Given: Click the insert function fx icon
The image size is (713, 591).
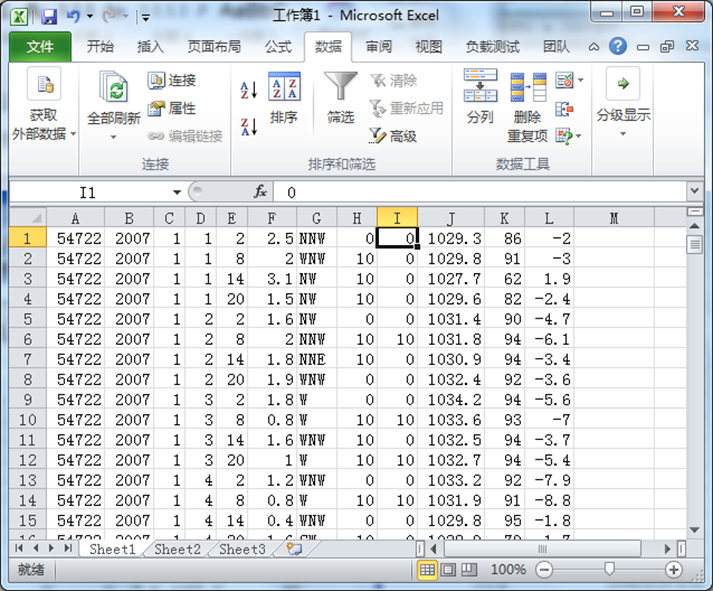Looking at the screenshot, I should point(260,191).
